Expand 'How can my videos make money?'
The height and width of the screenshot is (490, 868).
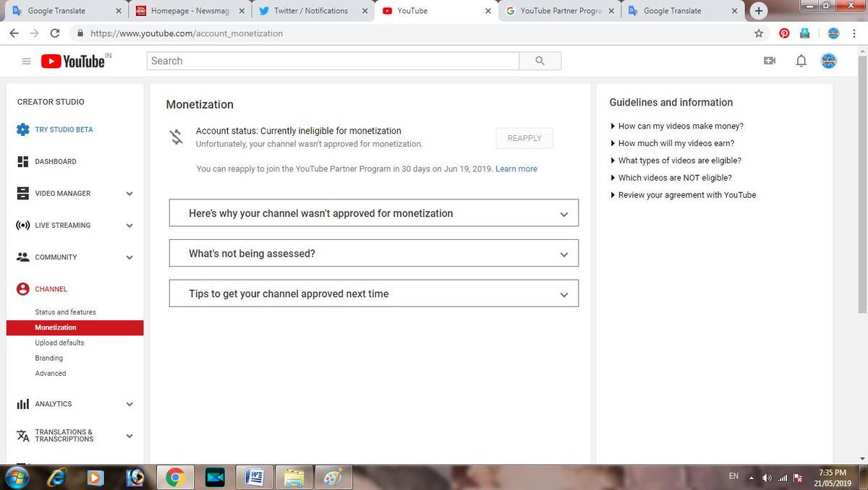click(677, 126)
